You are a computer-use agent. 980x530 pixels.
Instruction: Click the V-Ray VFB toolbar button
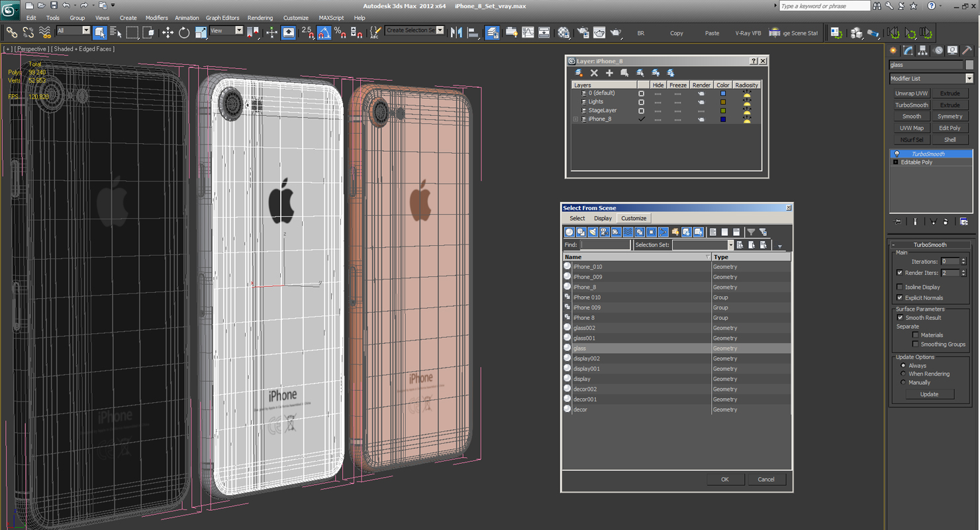pos(748,33)
